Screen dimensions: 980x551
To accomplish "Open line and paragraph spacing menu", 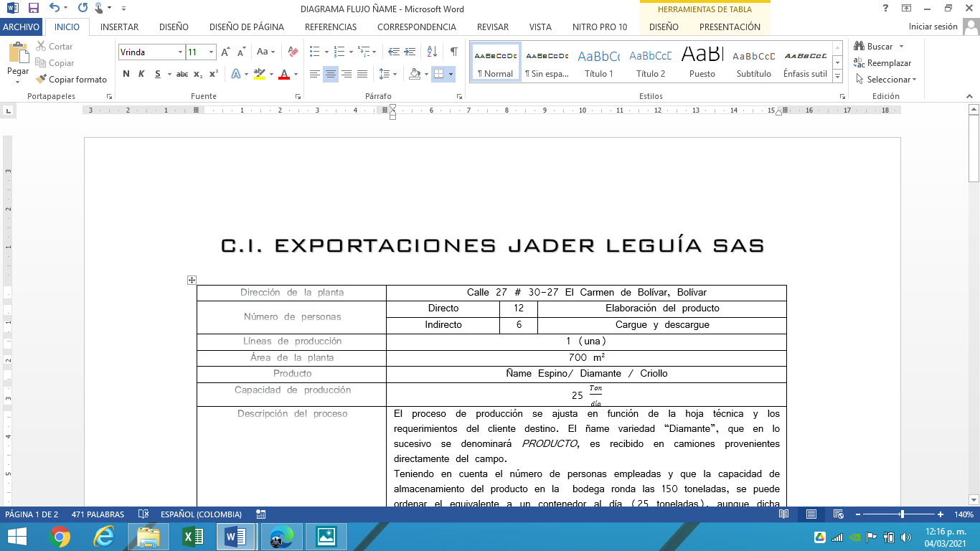I will (x=388, y=74).
